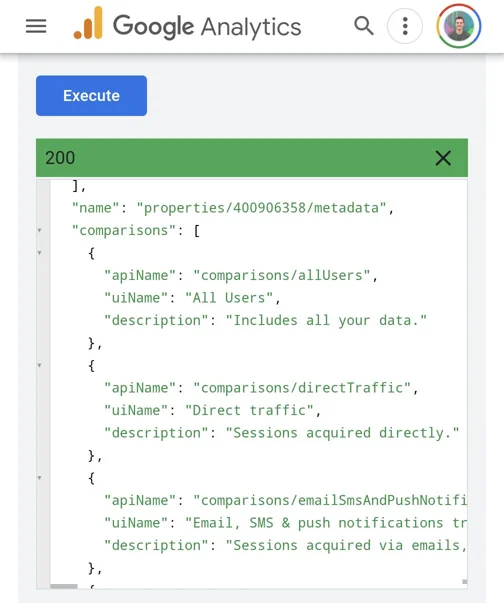Run the request with Execute button
504x603 pixels.
91,96
